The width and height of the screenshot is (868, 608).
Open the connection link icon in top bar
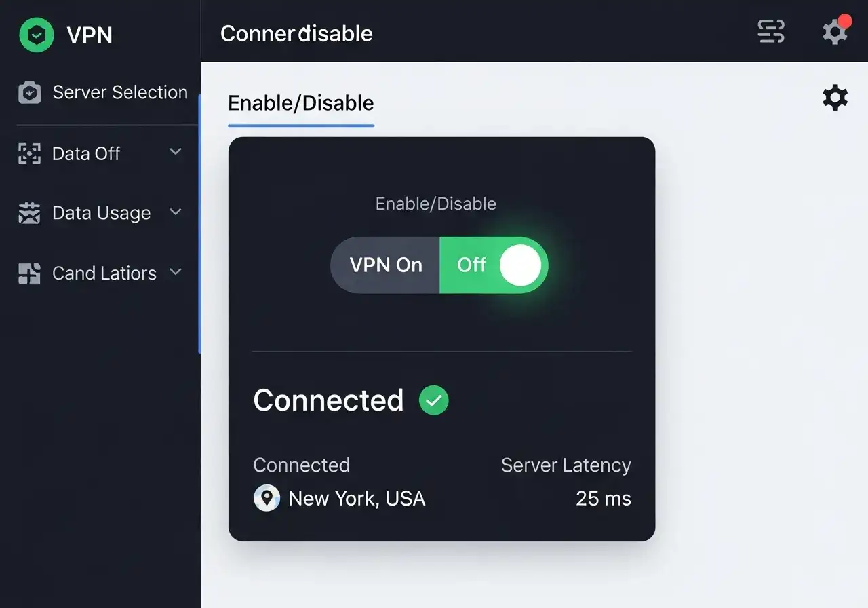pos(770,31)
